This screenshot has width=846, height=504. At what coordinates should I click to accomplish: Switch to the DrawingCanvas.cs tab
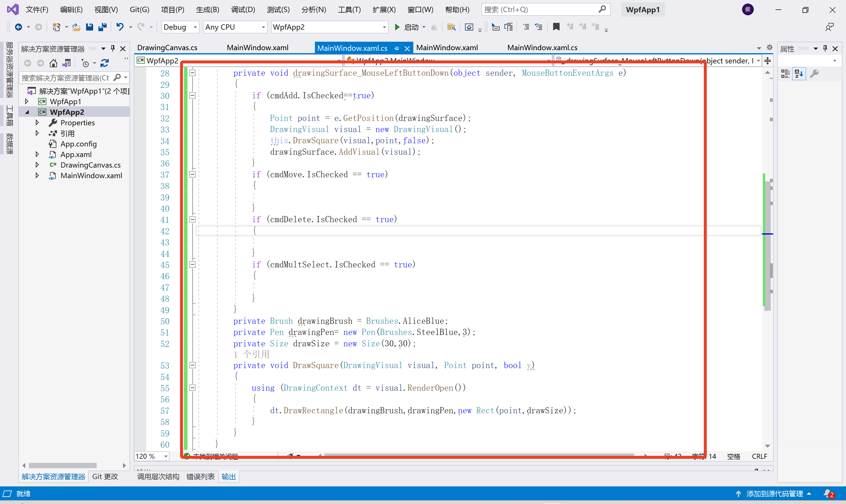point(167,48)
